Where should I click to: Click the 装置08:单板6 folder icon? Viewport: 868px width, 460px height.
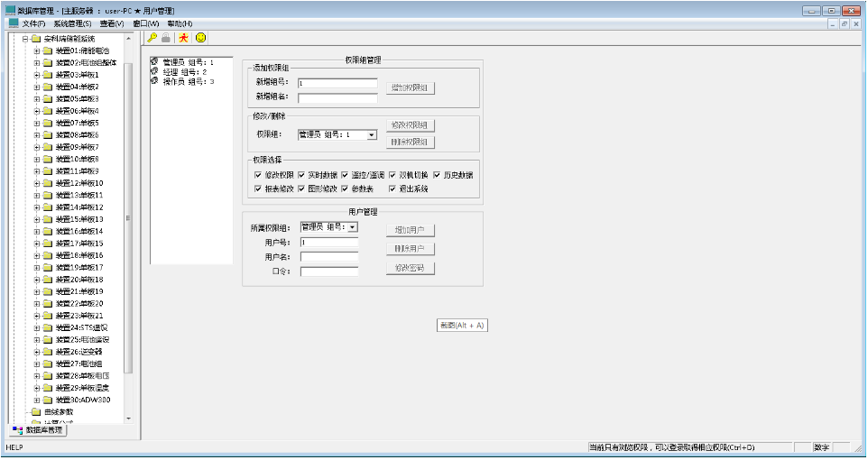[x=48, y=135]
